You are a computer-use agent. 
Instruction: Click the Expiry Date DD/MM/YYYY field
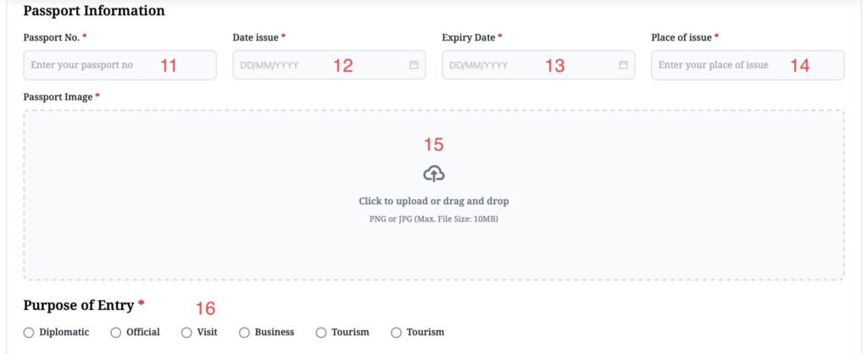[x=538, y=65]
